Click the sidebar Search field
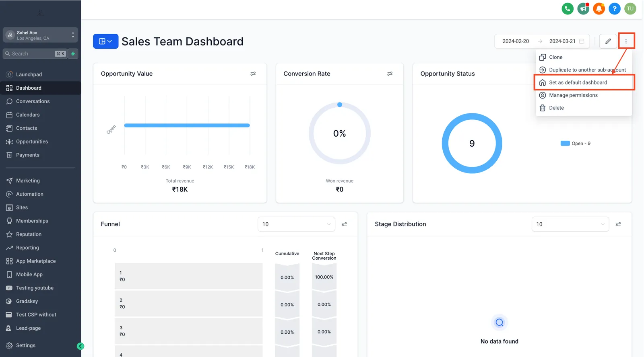 coord(35,54)
